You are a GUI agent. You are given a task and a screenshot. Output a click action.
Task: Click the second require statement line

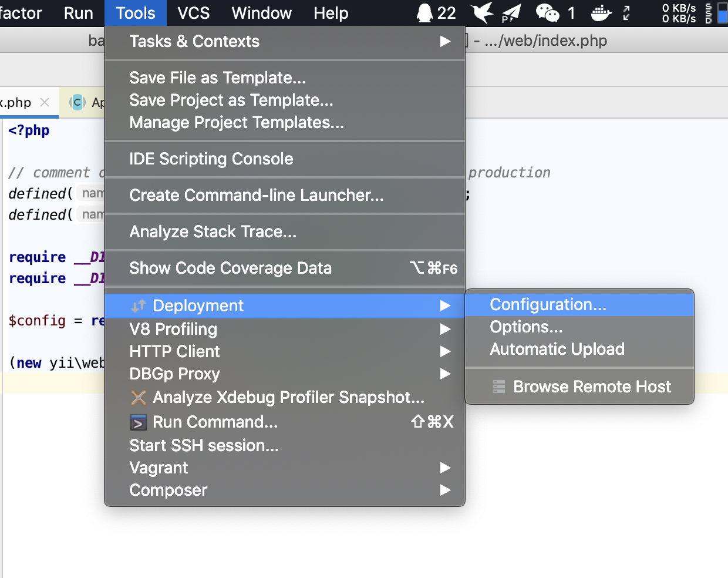pos(56,278)
